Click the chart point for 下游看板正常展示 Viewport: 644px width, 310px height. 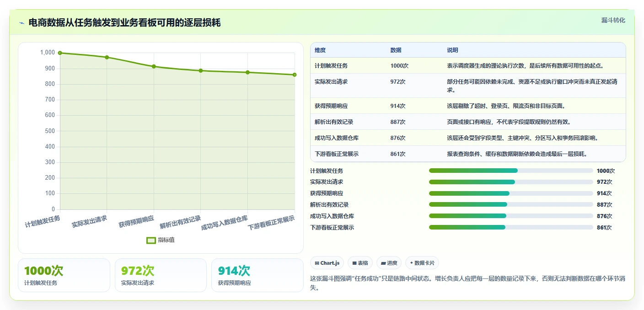pyautogui.click(x=295, y=75)
